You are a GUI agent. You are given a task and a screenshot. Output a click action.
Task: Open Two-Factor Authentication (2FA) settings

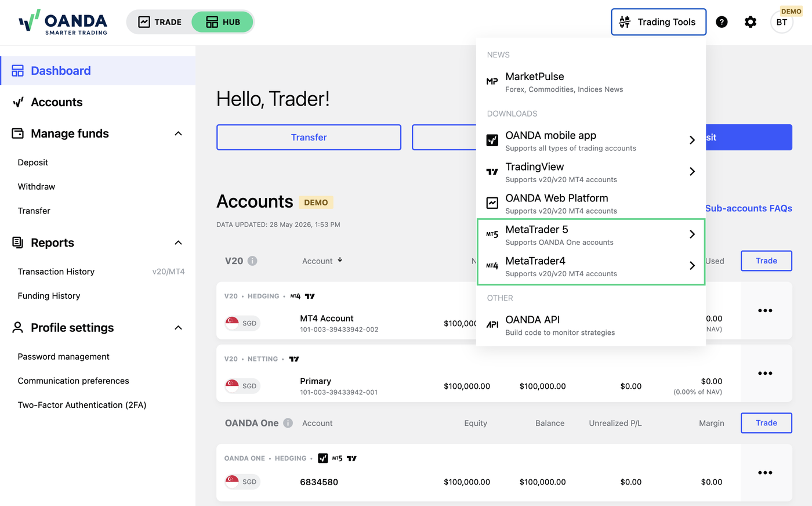click(x=82, y=405)
